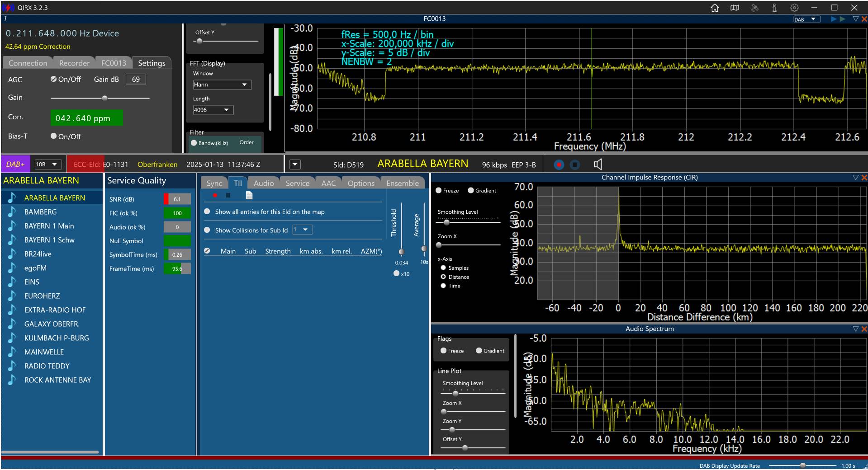Image resolution: width=868 pixels, height=470 pixels.
Task: Open the map icon in title bar
Action: pos(735,8)
